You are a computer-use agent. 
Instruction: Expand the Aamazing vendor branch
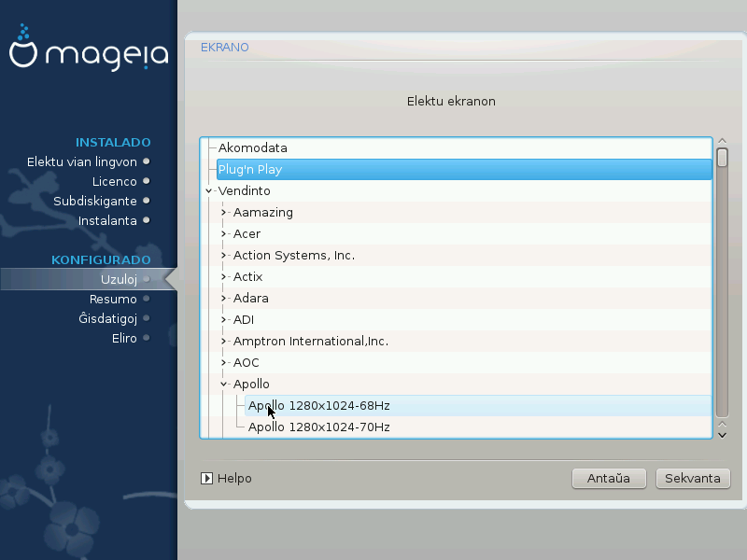(223, 213)
